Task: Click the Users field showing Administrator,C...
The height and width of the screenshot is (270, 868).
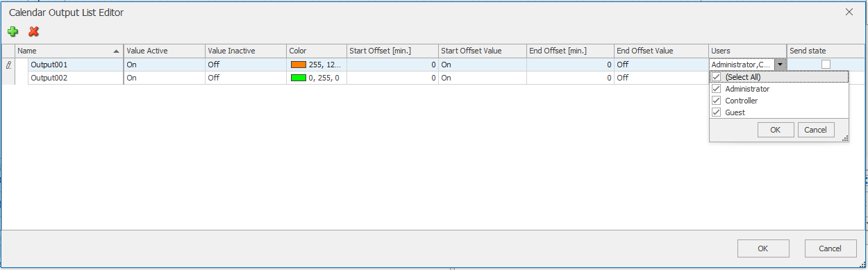Action: pos(742,65)
